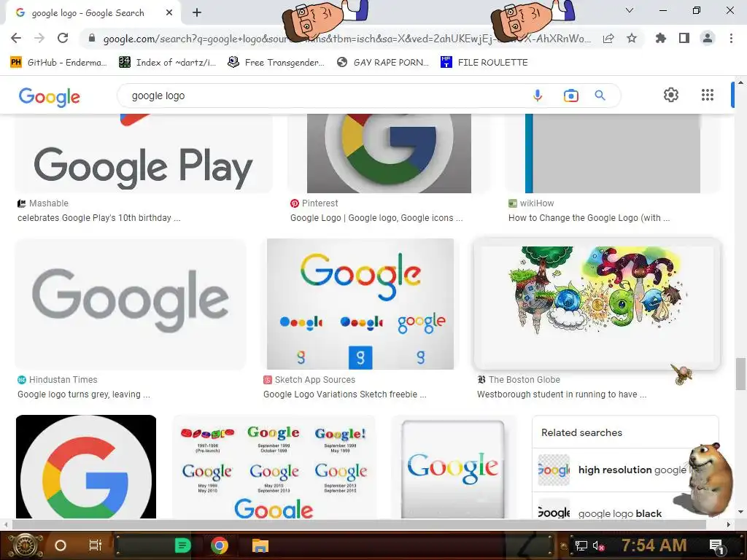Click the URL in the address bar
This screenshot has height=560, width=747.
347,39
